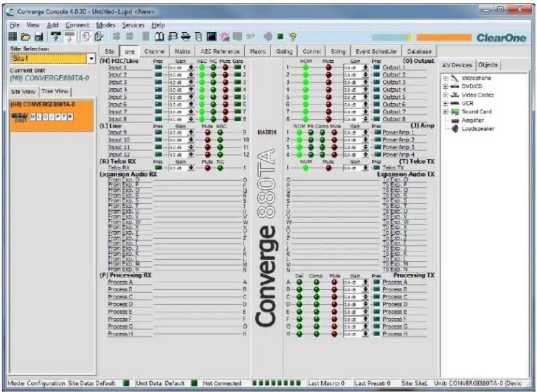Click the Open folder toolbar icon
This screenshot has height=392, width=537.
pyautogui.click(x=25, y=37)
